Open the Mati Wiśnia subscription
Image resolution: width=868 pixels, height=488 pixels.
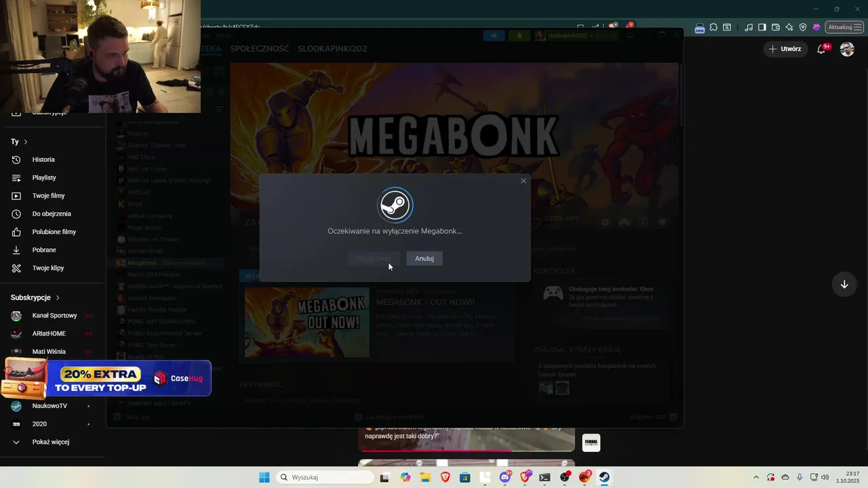pyautogui.click(x=49, y=352)
